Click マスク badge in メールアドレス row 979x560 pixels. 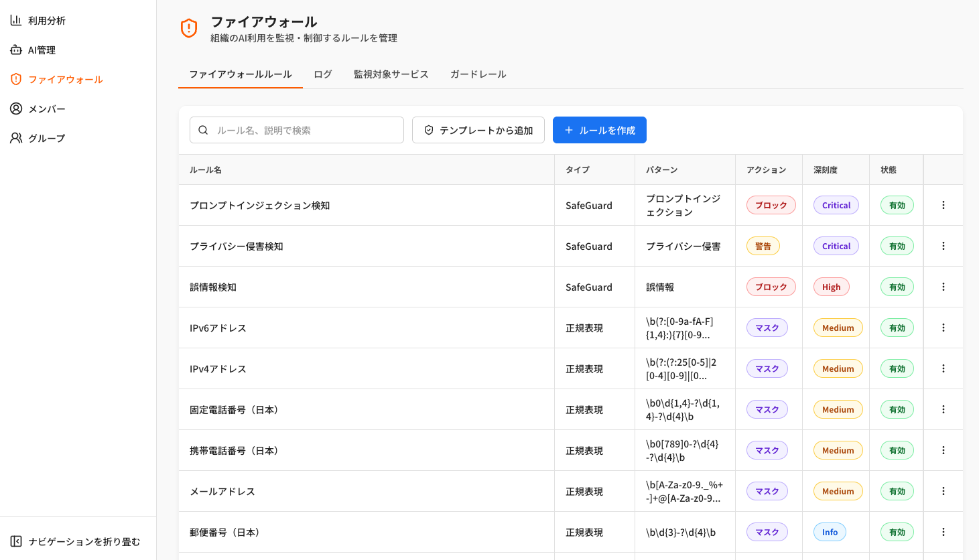[767, 492]
